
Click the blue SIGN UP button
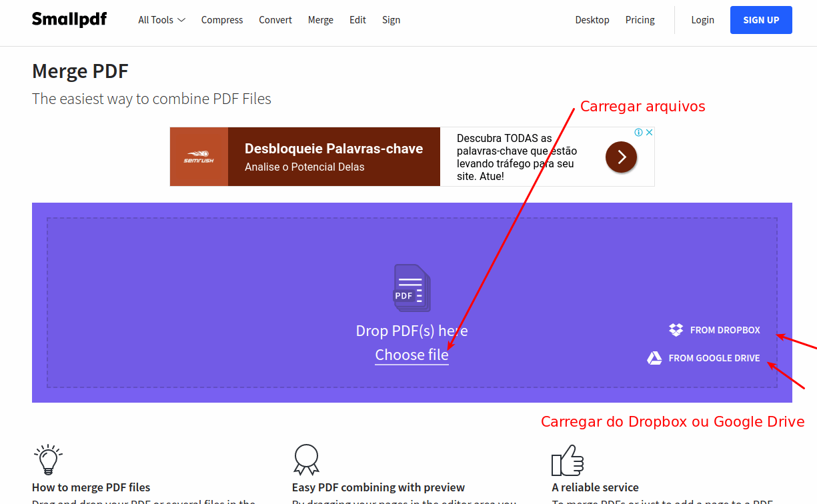coord(761,20)
